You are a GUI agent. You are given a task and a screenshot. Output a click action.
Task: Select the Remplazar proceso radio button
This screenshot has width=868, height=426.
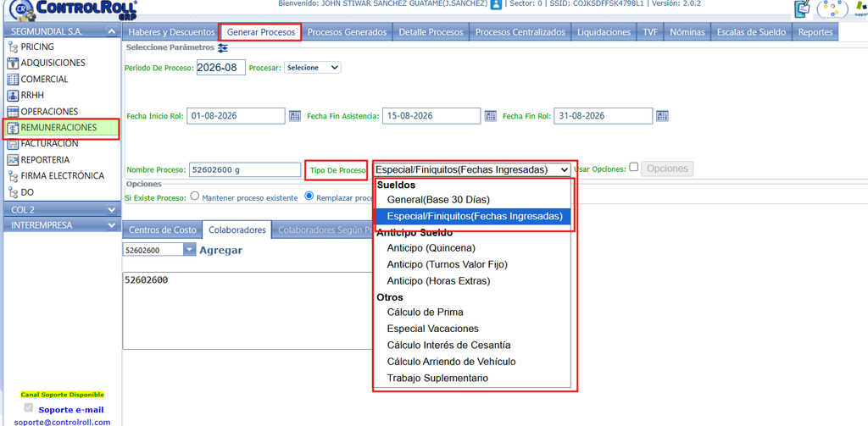[x=309, y=196]
